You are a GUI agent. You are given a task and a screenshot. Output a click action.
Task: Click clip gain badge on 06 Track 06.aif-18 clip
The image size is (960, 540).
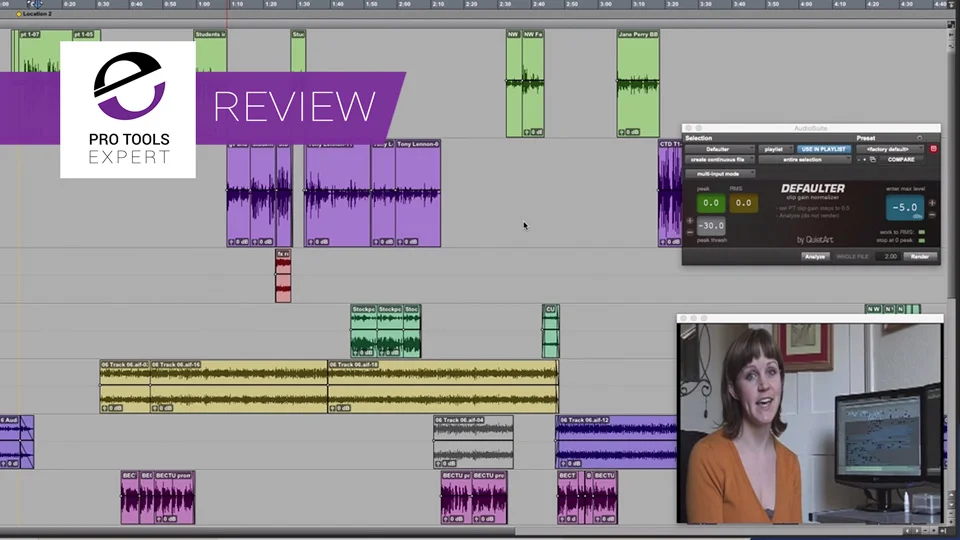pyautogui.click(x=340, y=408)
